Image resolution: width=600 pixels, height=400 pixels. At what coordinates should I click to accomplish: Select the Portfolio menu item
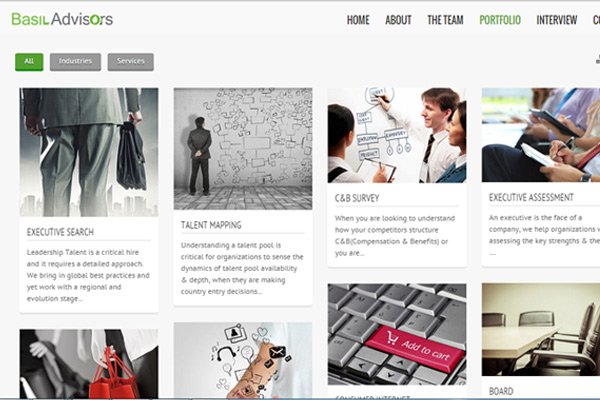pos(500,20)
